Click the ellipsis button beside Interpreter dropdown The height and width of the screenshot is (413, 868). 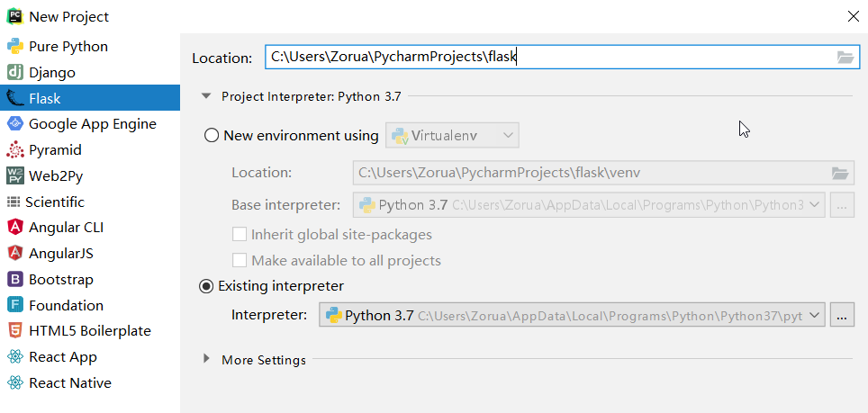click(842, 315)
